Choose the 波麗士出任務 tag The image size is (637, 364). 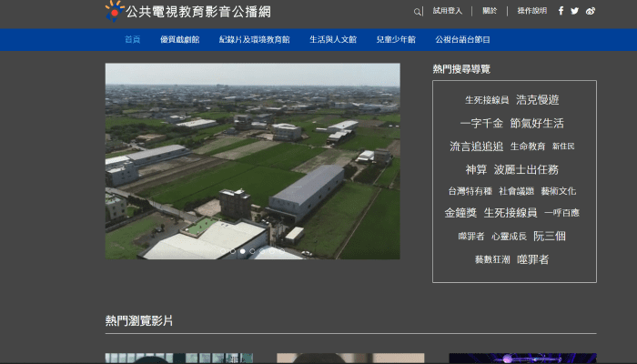[526, 169]
